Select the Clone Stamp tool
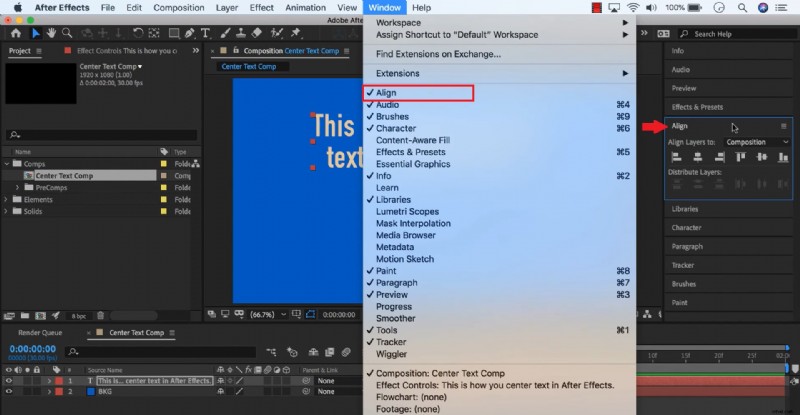Viewport: 800px width, 415px height. click(x=241, y=33)
